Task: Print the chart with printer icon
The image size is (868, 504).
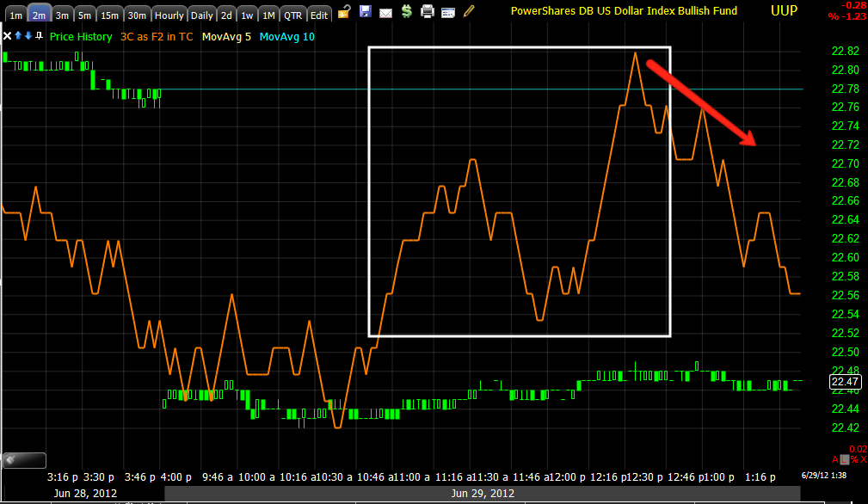Action: (428, 11)
